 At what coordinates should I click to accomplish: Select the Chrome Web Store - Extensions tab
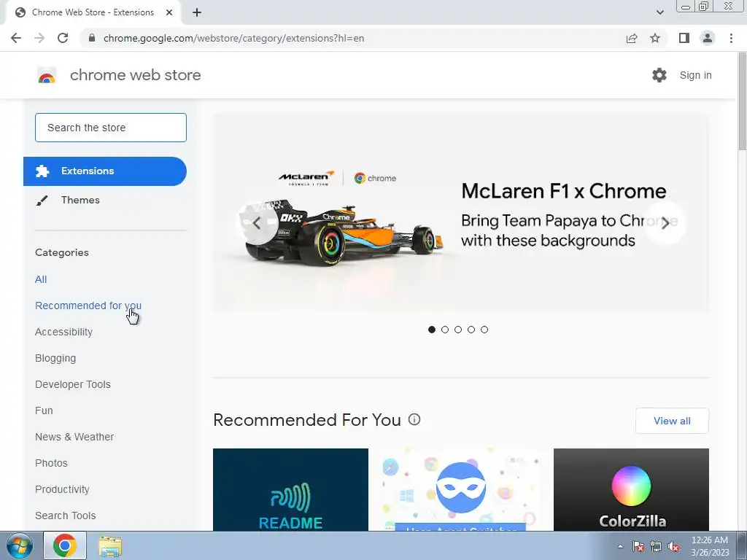[93, 12]
